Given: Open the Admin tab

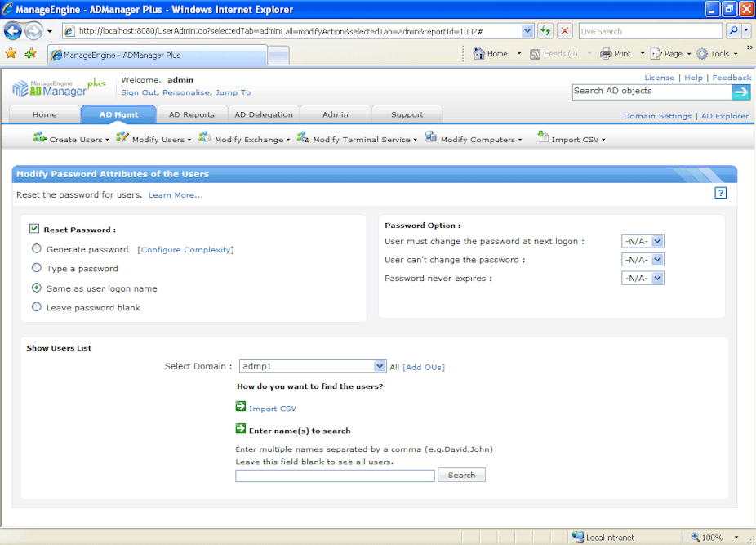Looking at the screenshot, I should (335, 114).
